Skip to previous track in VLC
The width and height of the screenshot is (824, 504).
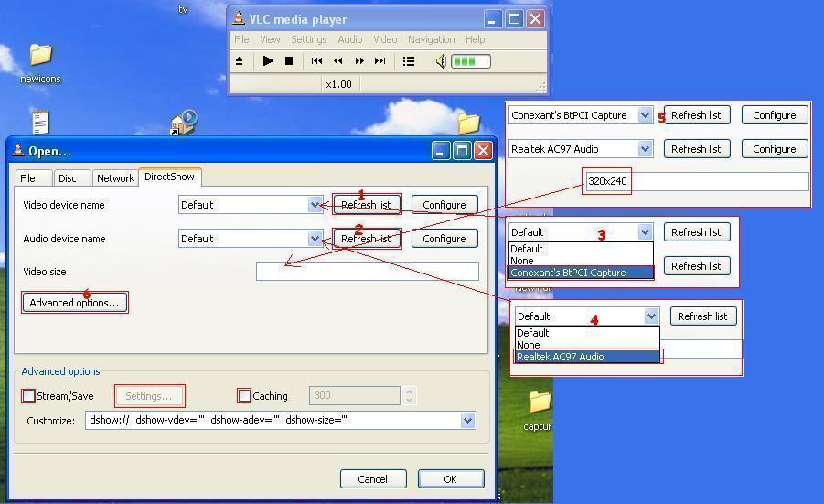316,61
